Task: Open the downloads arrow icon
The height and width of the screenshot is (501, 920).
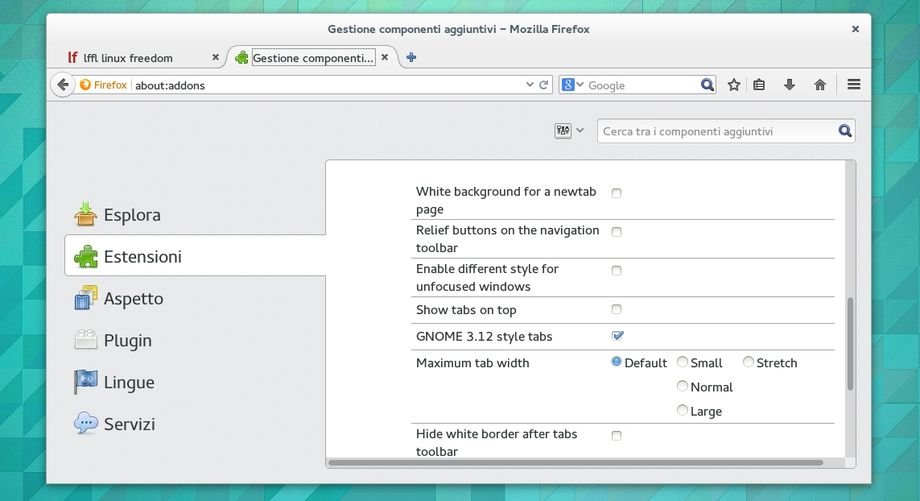Action: click(789, 85)
